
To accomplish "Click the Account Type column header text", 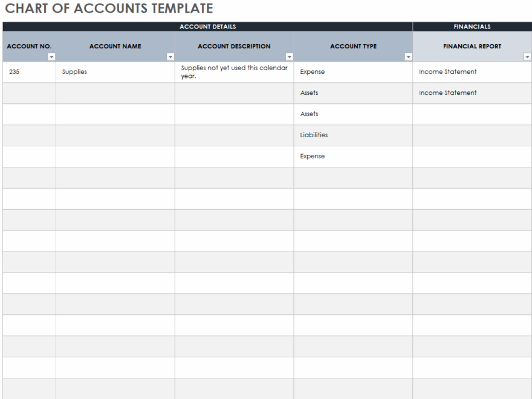I will [353, 47].
